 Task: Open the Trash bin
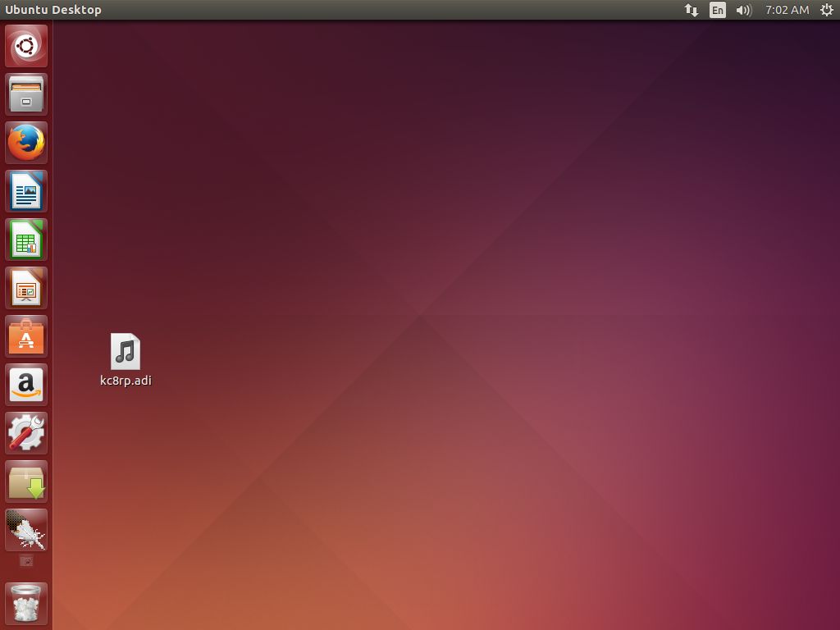tap(26, 604)
